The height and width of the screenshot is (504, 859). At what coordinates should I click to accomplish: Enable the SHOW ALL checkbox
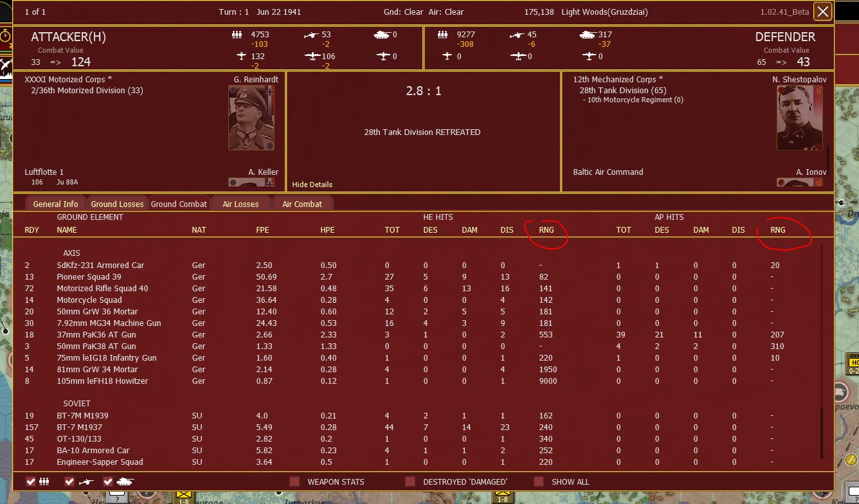point(539,482)
